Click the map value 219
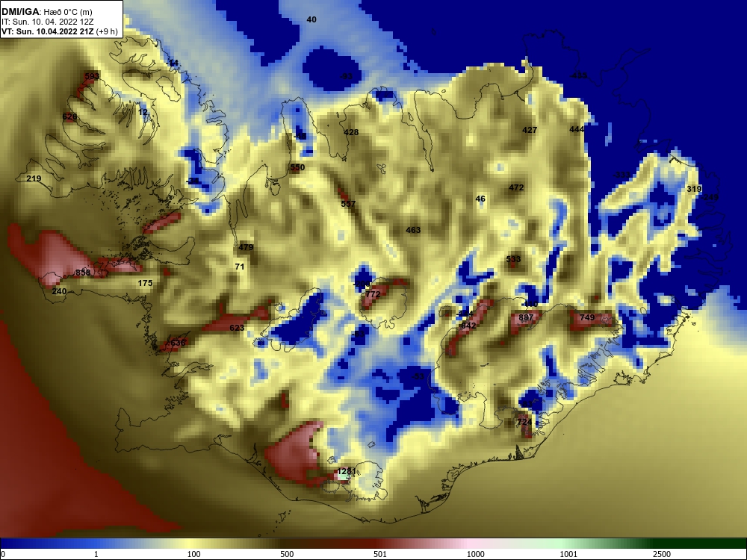Screen dimensions: 747x560 34,178
